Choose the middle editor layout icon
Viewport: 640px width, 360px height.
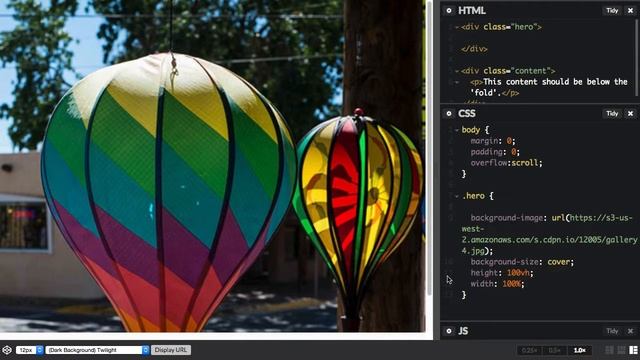[x=621, y=350]
